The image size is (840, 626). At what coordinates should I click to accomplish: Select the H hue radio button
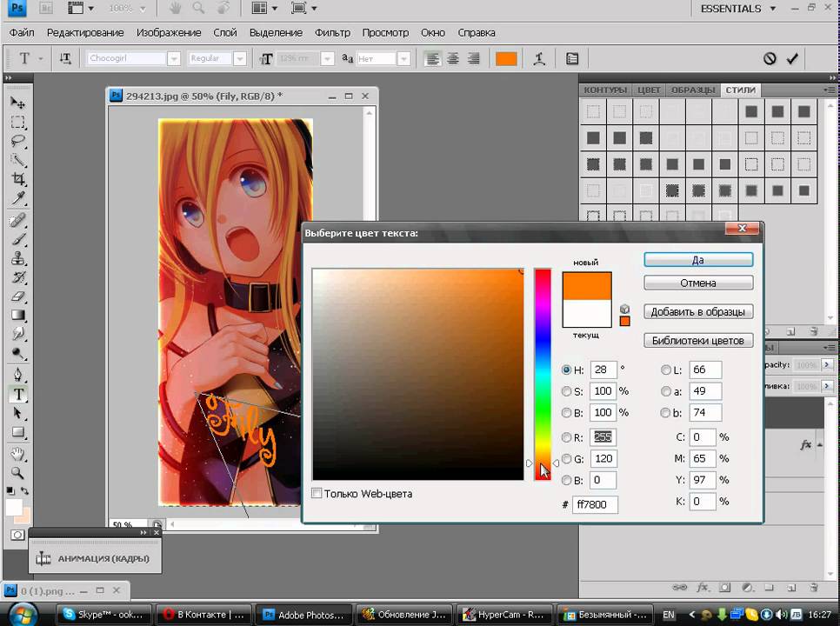[566, 370]
